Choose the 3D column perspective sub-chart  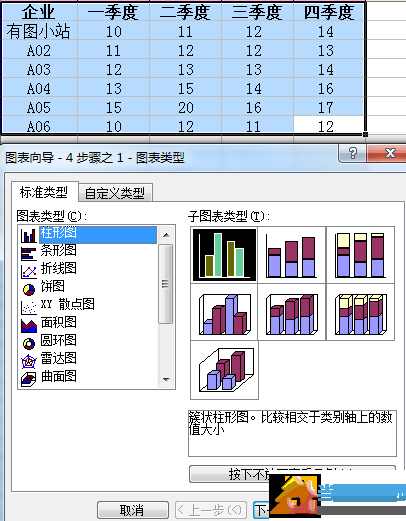(224, 370)
